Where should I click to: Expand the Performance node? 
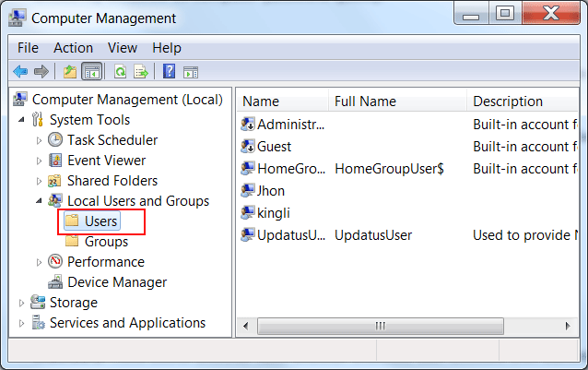(x=39, y=262)
